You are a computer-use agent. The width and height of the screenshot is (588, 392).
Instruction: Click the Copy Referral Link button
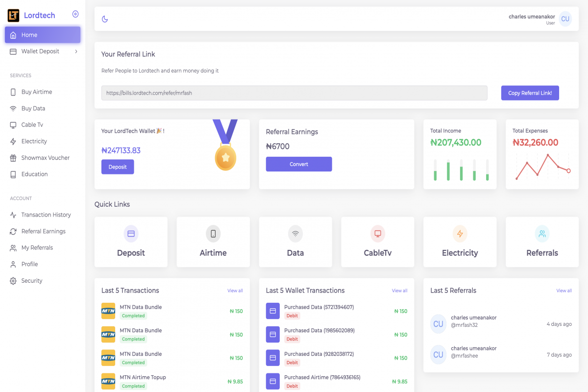(x=530, y=93)
